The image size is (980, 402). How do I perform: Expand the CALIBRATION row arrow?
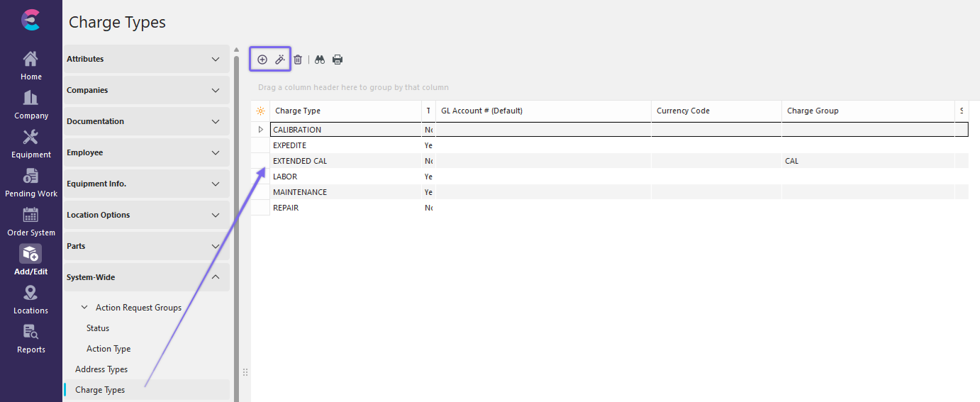260,130
